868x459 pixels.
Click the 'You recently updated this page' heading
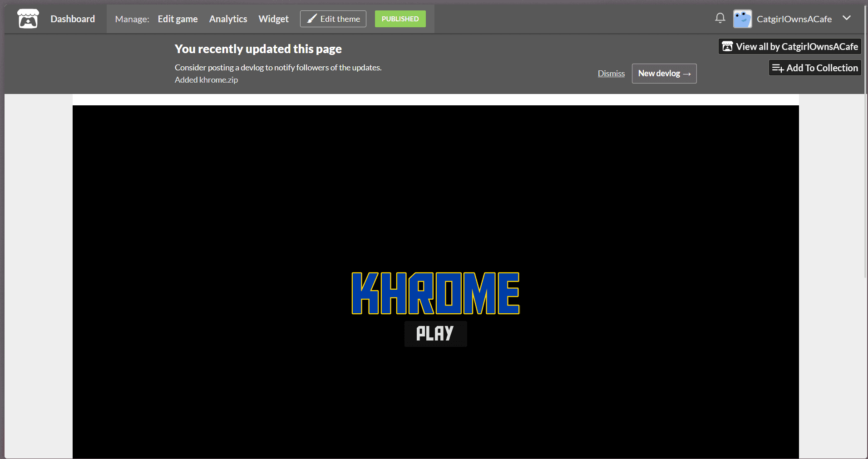click(258, 49)
